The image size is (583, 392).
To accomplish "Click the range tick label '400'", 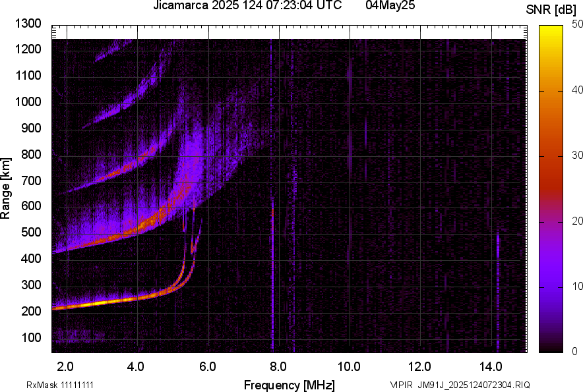I will click(31, 259).
